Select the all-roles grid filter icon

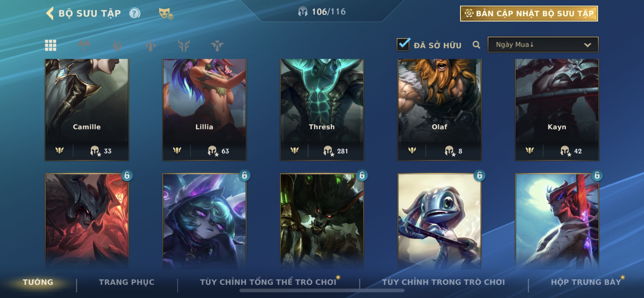pos(51,45)
